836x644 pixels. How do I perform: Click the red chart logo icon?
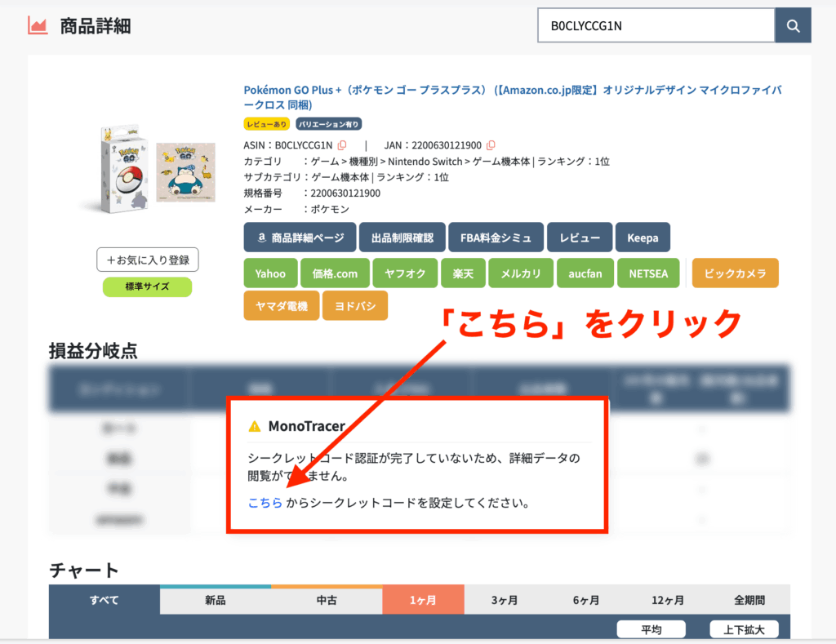click(38, 25)
